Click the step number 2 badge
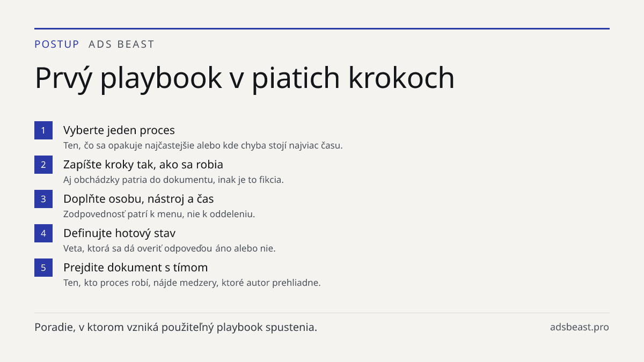The width and height of the screenshot is (644, 362). pyautogui.click(x=43, y=165)
